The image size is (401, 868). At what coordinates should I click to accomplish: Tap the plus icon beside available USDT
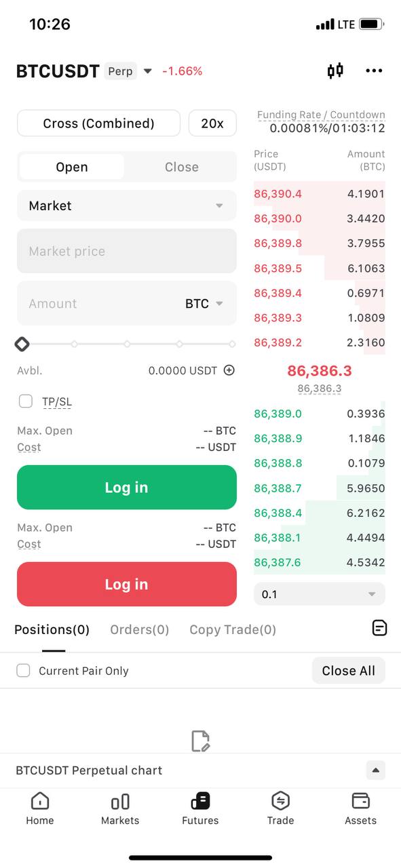click(x=229, y=370)
